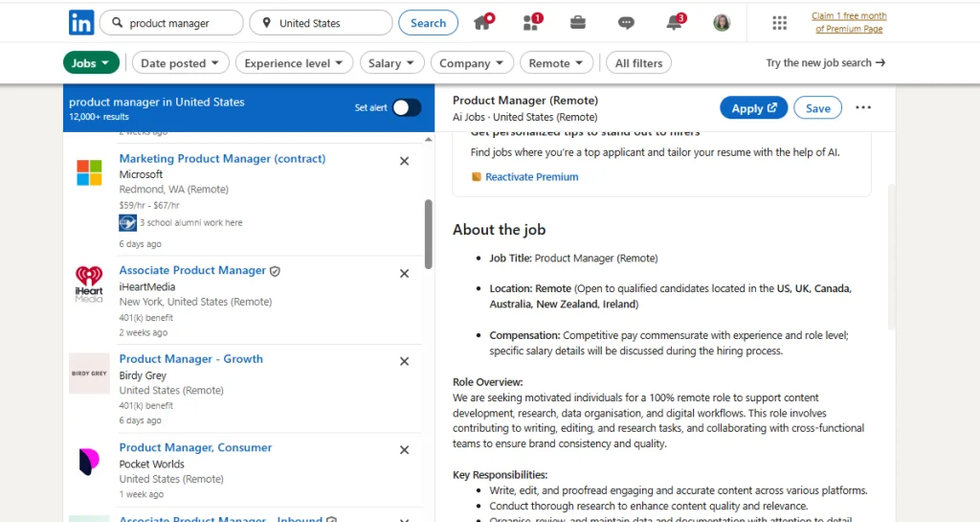Click the job list scroll-up arrow

428,140
